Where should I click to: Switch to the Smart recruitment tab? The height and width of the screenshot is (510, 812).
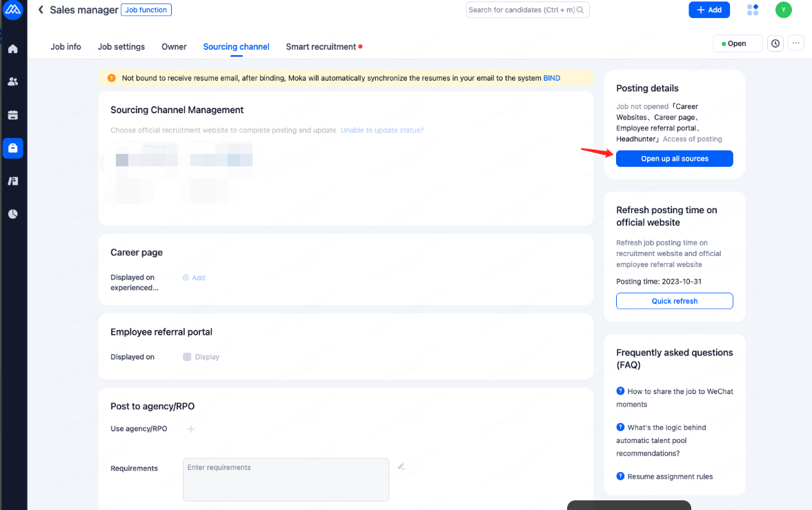coord(321,47)
